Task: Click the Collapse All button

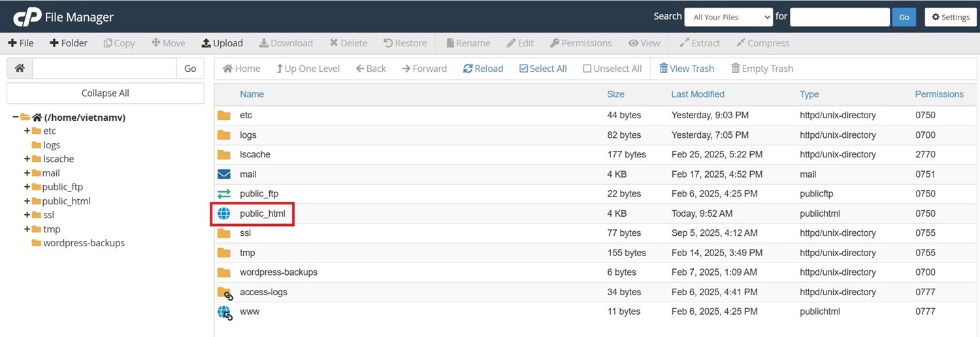Action: point(105,93)
